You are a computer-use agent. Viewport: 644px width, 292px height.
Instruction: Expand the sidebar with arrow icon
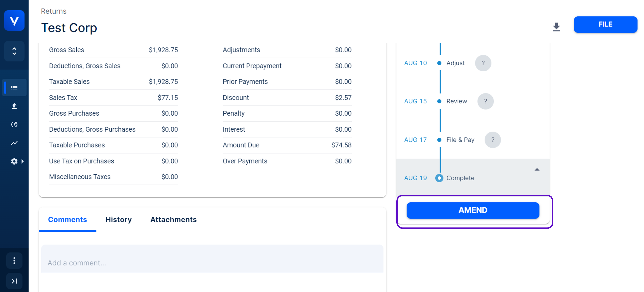click(x=14, y=281)
